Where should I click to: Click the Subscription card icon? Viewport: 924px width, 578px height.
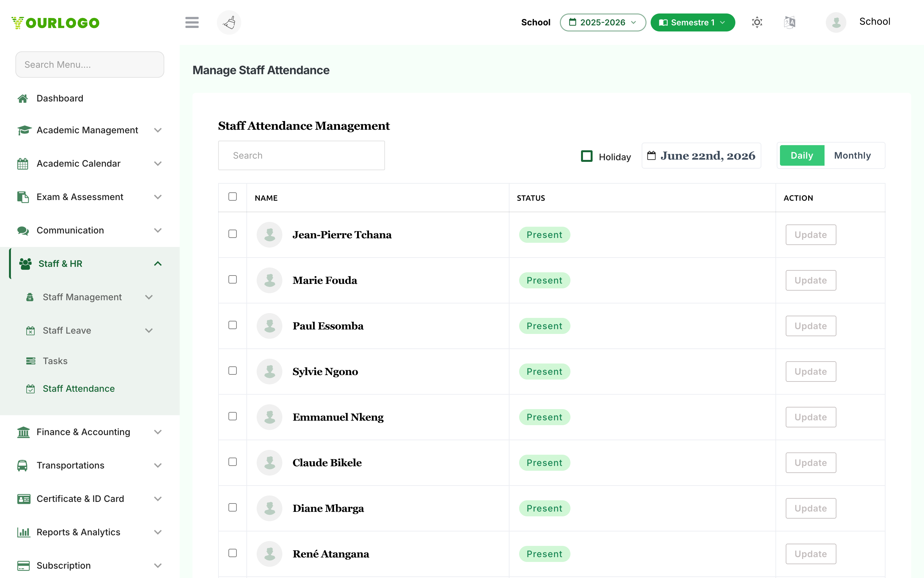click(23, 565)
